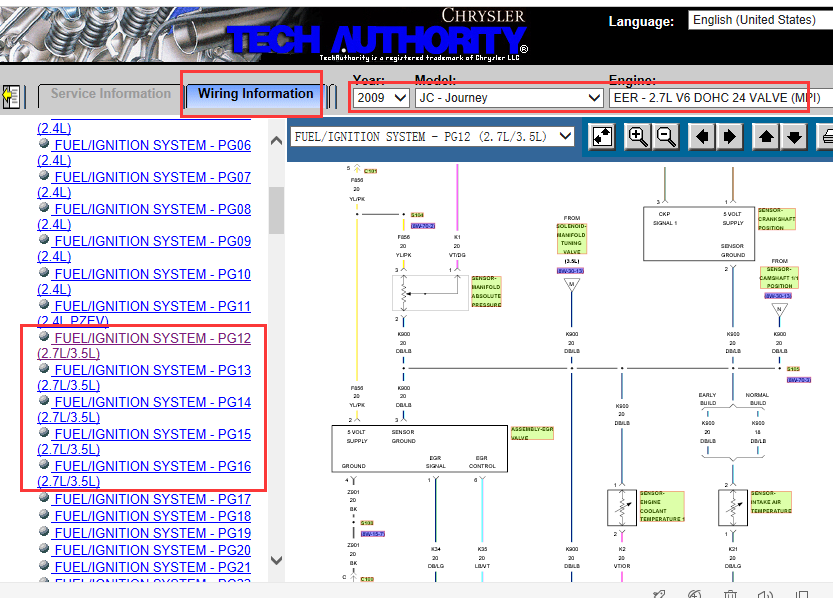Open the diagram page selector dropdown
Image resolution: width=833 pixels, height=598 pixels.
pos(432,137)
